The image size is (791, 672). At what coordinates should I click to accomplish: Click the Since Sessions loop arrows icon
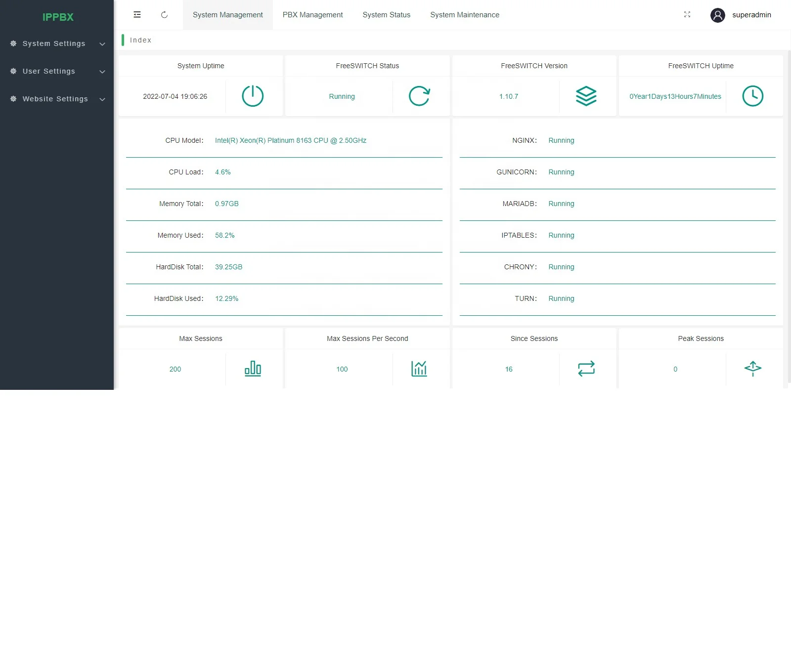[586, 369]
